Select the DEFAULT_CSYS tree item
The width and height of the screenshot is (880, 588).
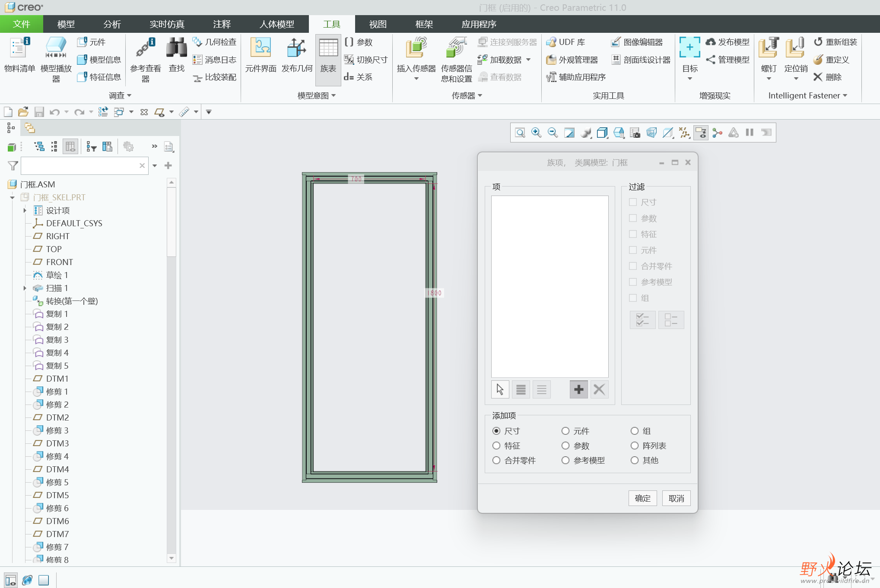[x=74, y=223]
